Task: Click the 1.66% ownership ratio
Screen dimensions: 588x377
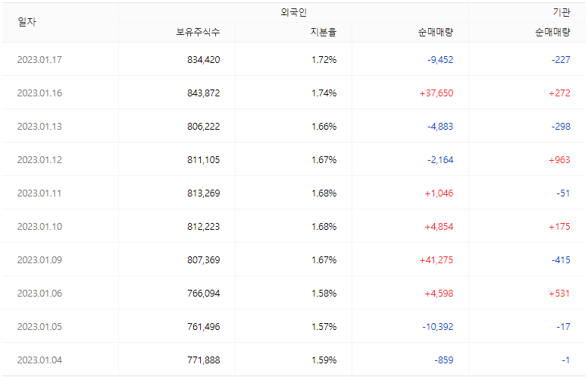Action: click(x=324, y=127)
